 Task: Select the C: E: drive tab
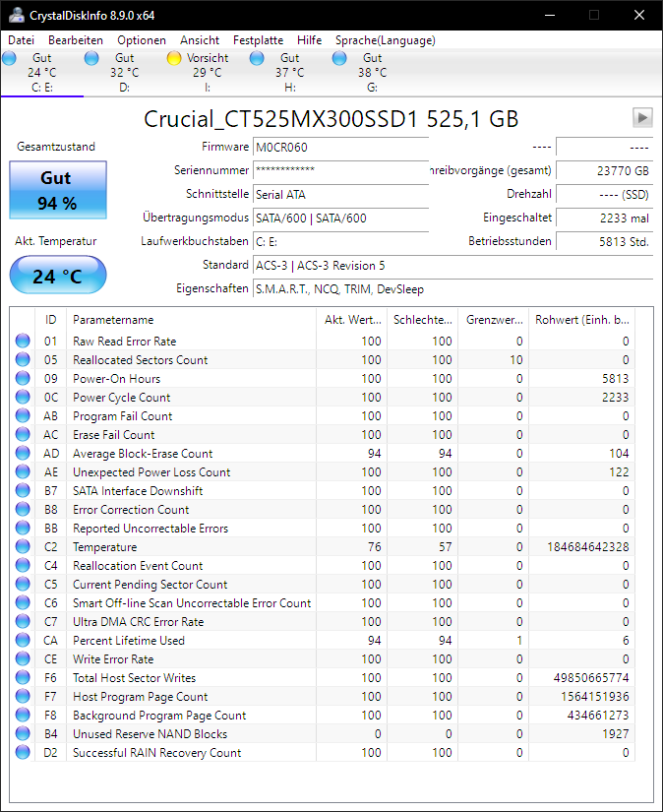pyautogui.click(x=42, y=73)
